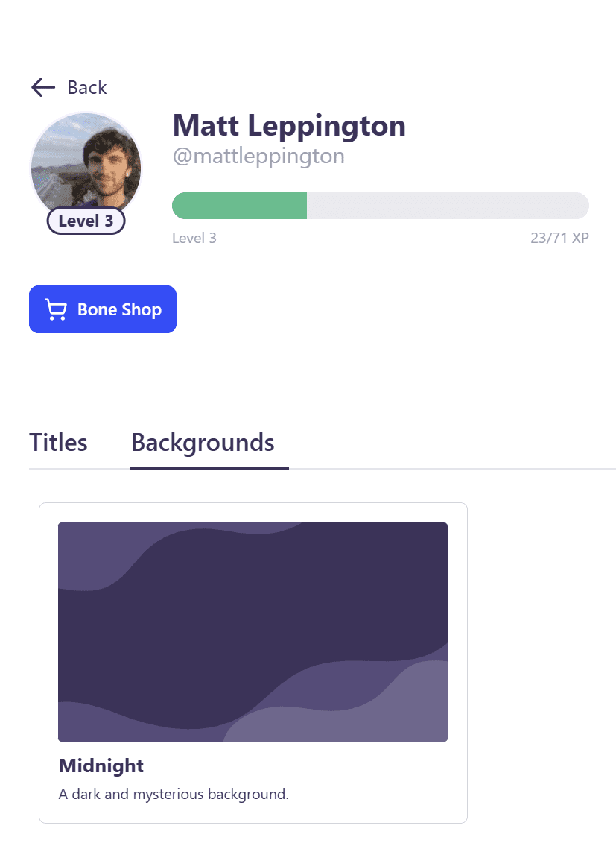Click the Level 3 badge under the avatar

(x=86, y=221)
